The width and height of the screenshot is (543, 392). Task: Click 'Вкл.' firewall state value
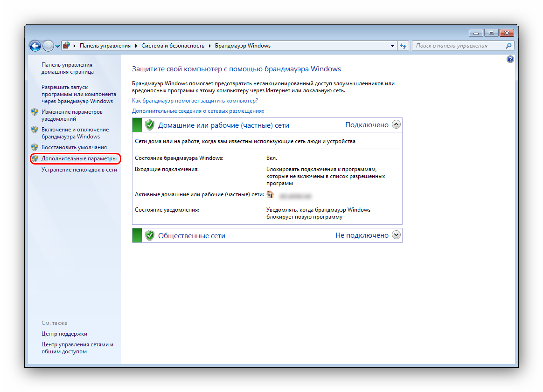tap(272, 158)
